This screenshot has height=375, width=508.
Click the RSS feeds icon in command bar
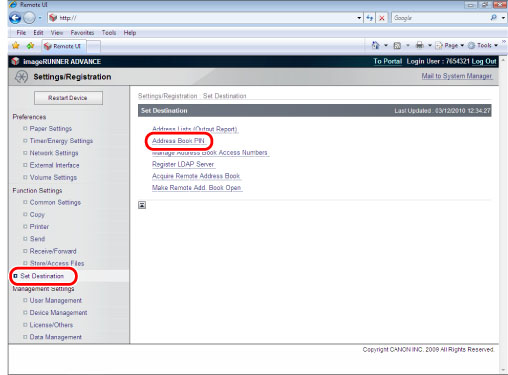tap(397, 46)
